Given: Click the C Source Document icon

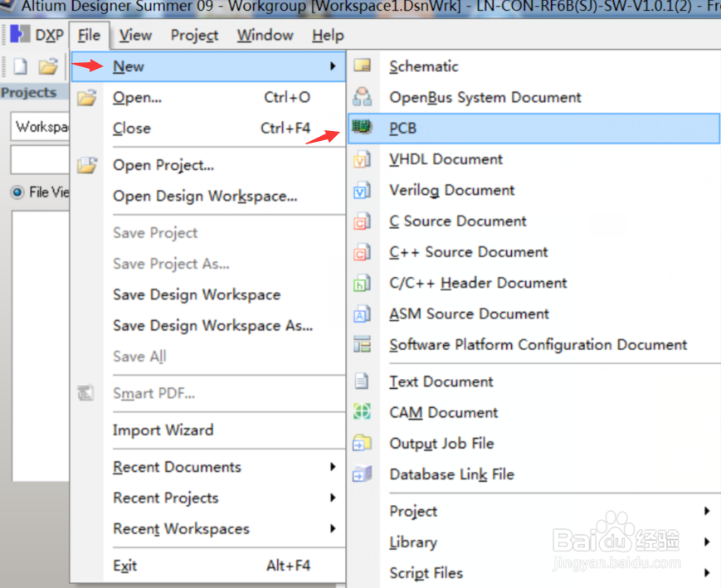Looking at the screenshot, I should pos(363,221).
